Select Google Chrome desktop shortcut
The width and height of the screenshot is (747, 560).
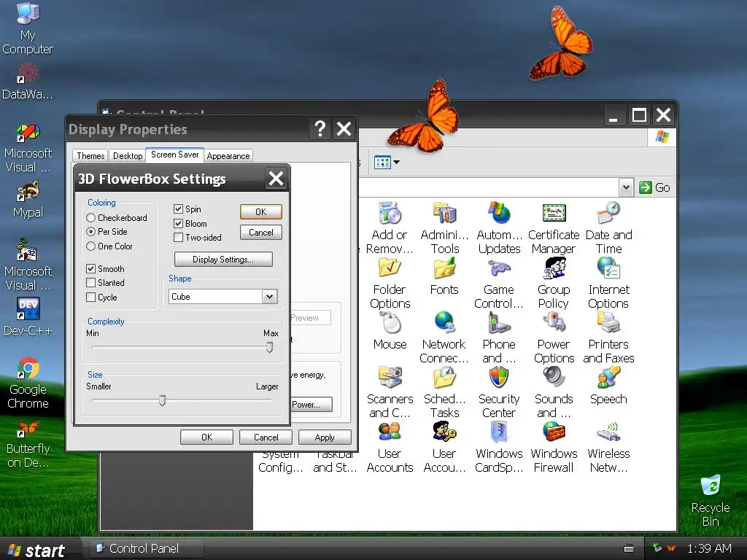28,384
